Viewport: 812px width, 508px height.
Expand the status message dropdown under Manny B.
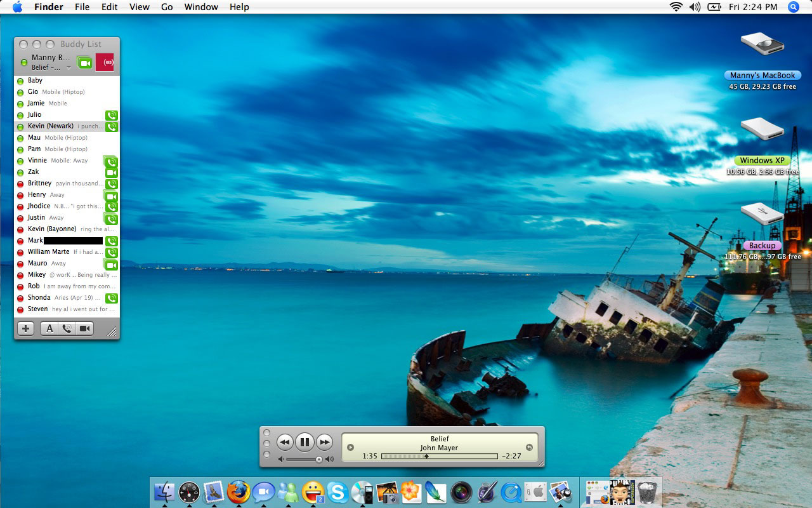[x=69, y=68]
